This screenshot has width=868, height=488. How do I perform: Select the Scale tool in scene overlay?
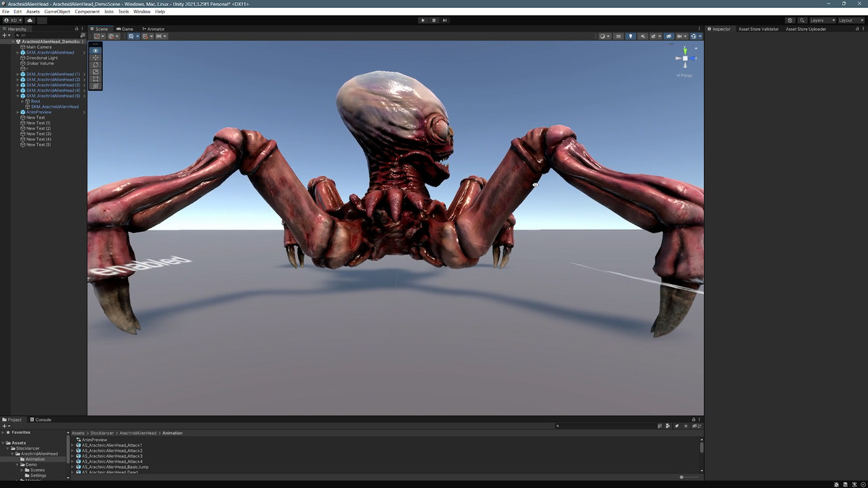pyautogui.click(x=95, y=72)
